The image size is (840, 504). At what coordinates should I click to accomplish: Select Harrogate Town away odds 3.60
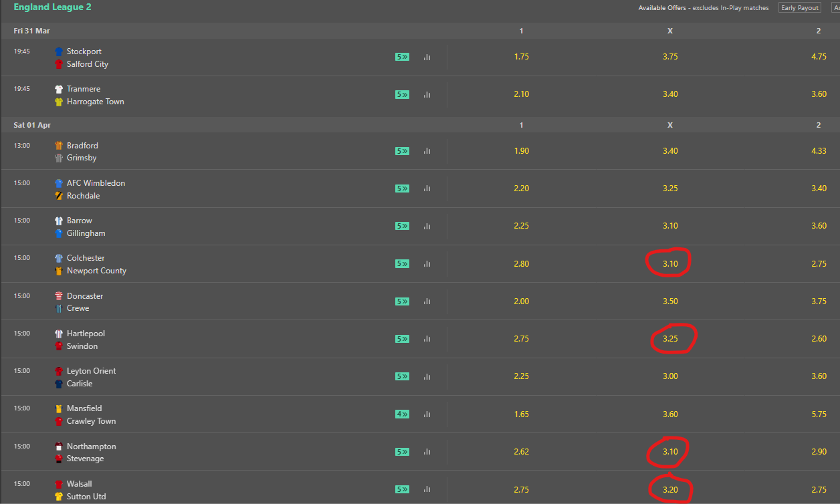pyautogui.click(x=819, y=94)
